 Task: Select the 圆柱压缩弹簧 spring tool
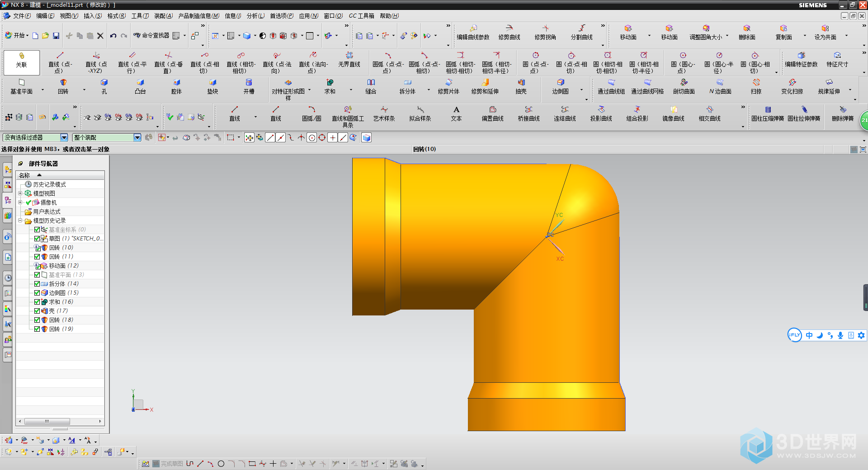pos(768,113)
